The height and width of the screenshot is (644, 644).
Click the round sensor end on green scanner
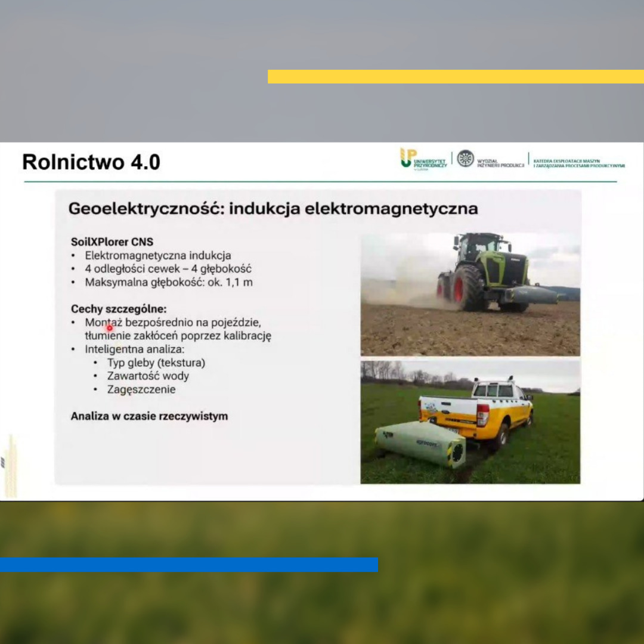(x=457, y=453)
